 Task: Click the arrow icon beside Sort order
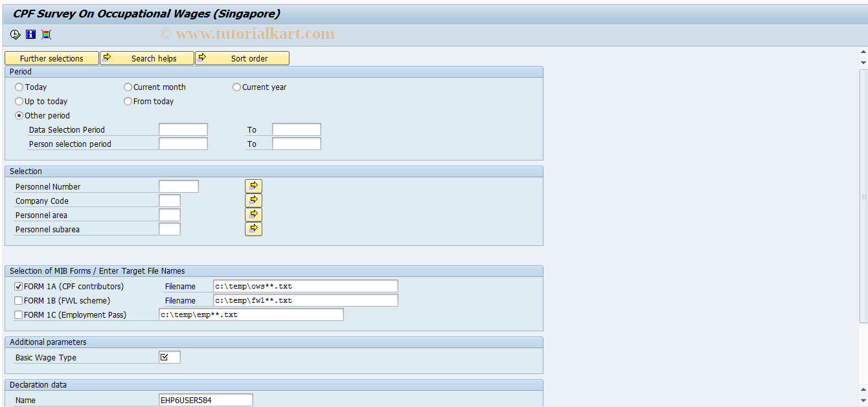(202, 58)
